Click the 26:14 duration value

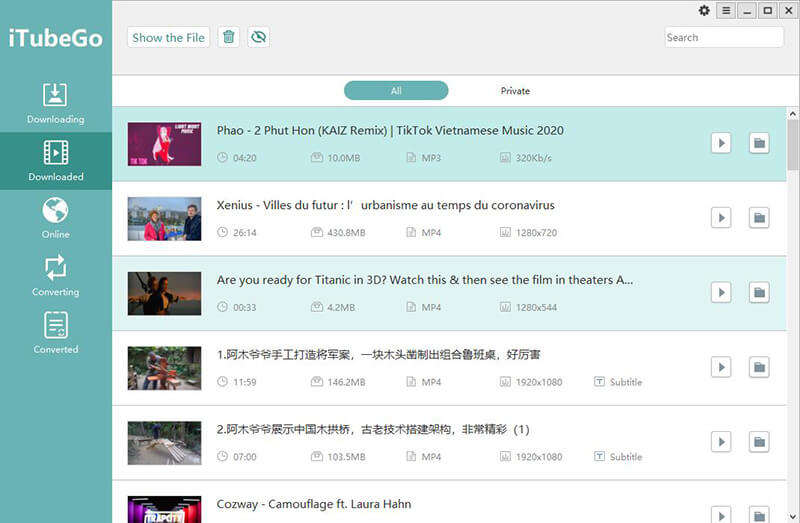tap(244, 233)
